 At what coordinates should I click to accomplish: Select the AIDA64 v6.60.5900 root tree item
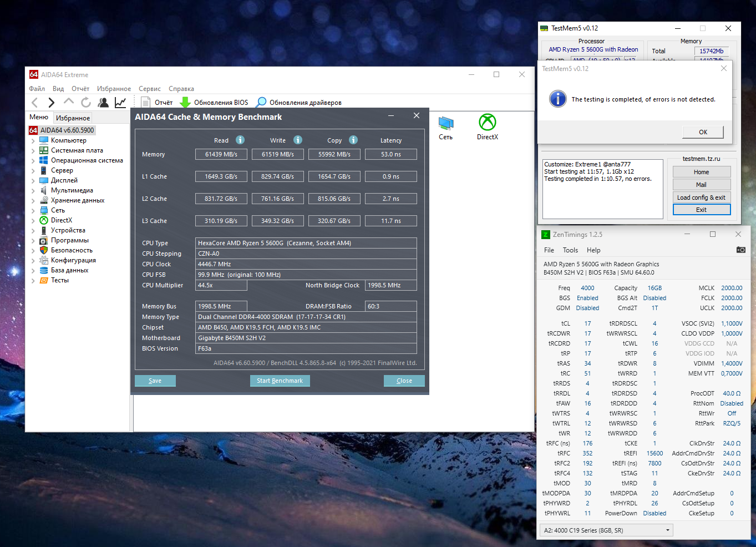[x=62, y=130]
